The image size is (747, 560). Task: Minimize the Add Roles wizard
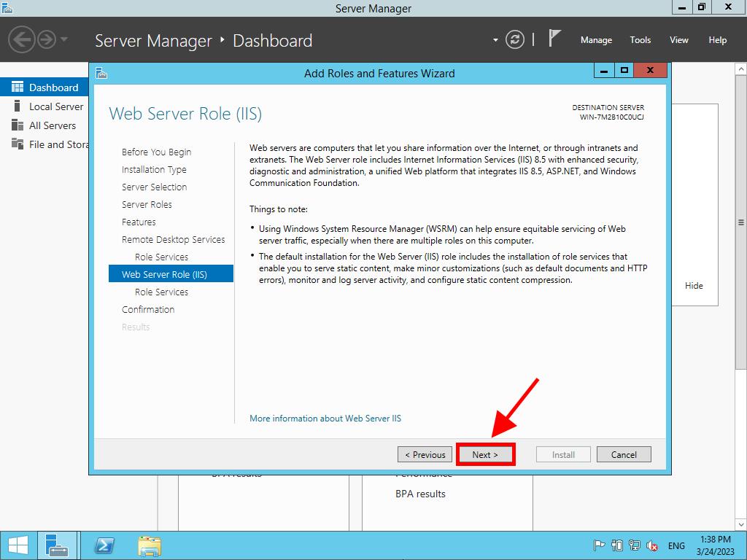(604, 71)
